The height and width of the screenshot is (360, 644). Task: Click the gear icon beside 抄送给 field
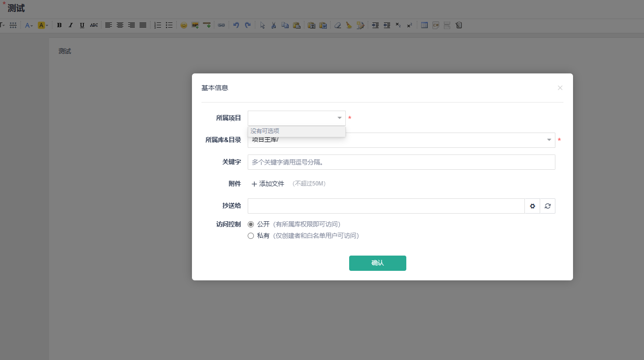533,206
